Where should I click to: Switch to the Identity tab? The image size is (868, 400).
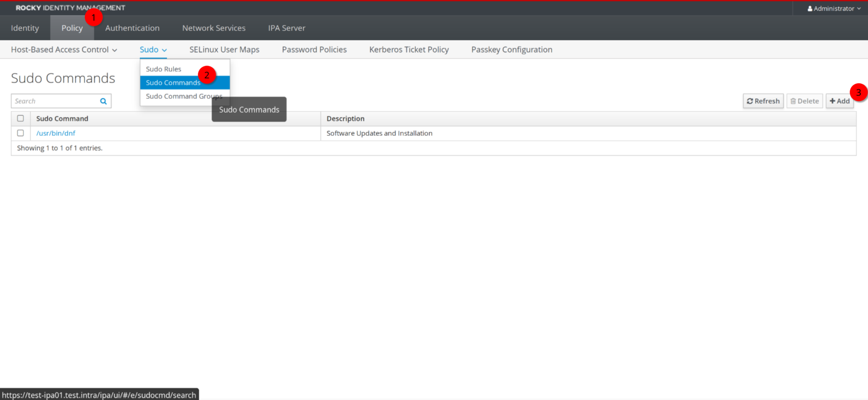click(25, 28)
